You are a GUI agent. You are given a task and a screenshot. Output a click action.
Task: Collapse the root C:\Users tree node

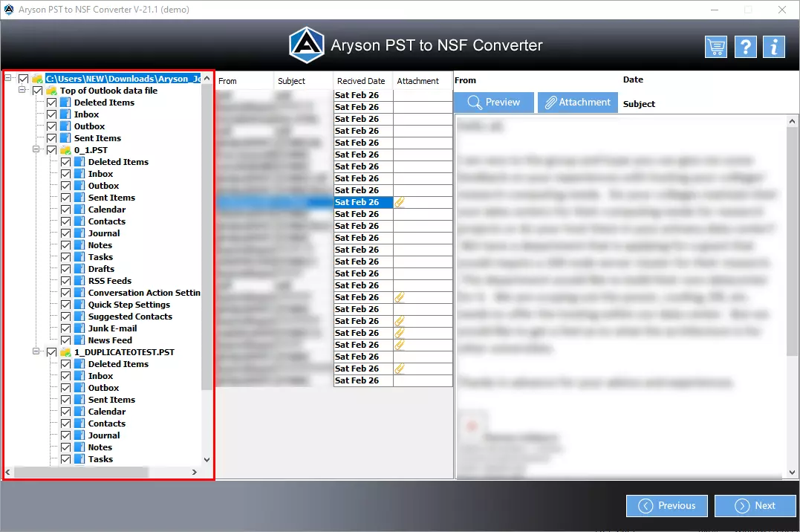click(x=8, y=77)
